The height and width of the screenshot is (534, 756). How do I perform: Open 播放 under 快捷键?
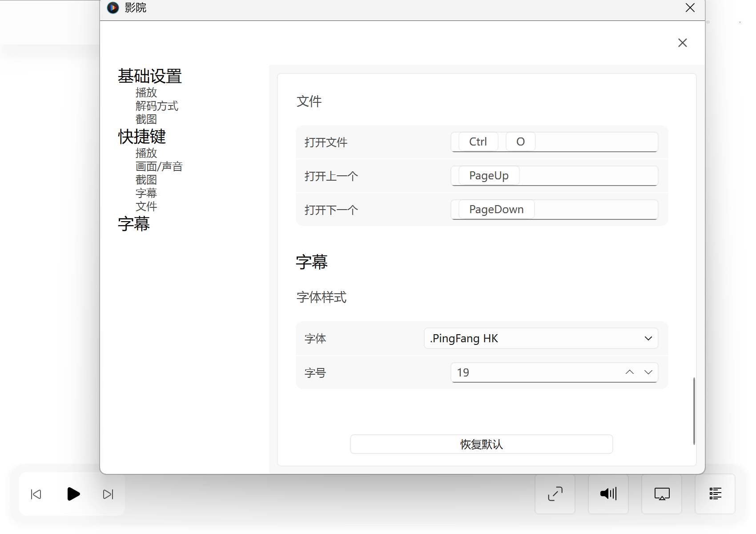click(x=146, y=153)
